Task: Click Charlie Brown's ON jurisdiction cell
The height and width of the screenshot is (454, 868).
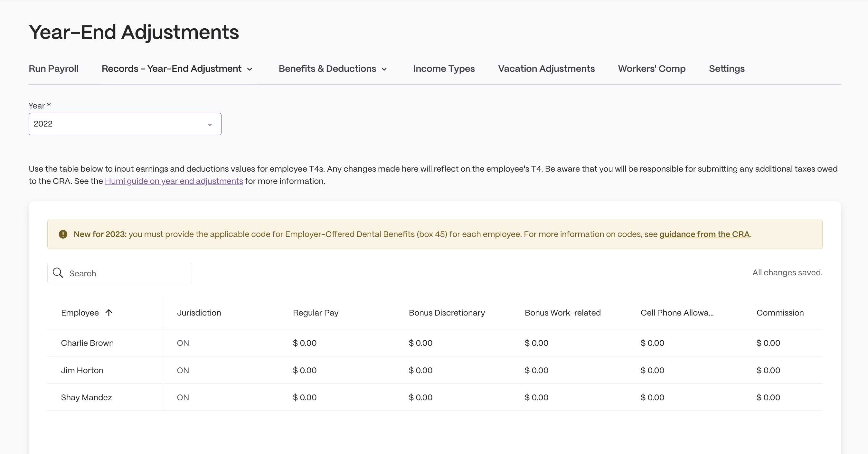Action: pos(183,343)
